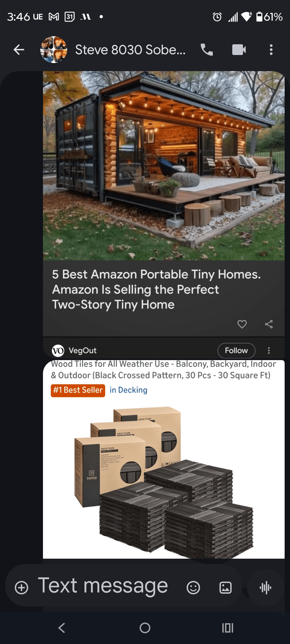Viewport: 290px width, 644px height.
Task: Open VegOut article options menu
Action: point(269,350)
